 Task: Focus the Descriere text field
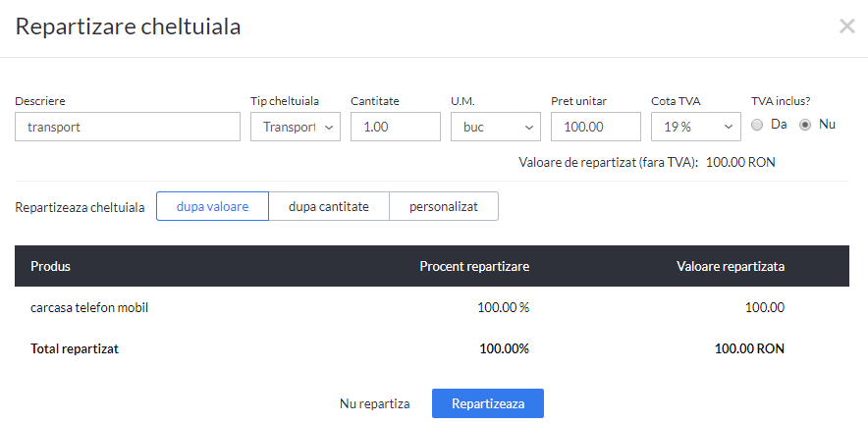pyautogui.click(x=128, y=127)
